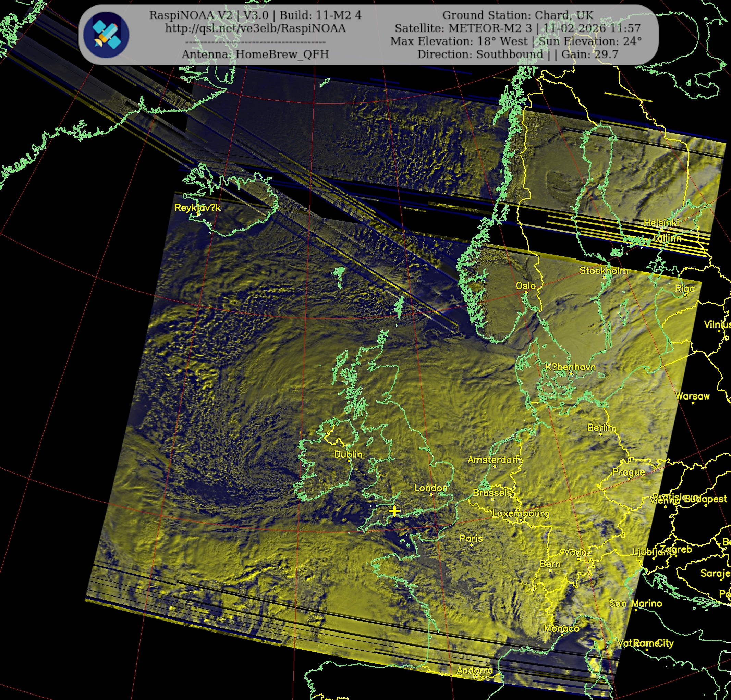Screen dimensions: 731x700
Task: Click the Berlin city label
Action: click(x=600, y=427)
